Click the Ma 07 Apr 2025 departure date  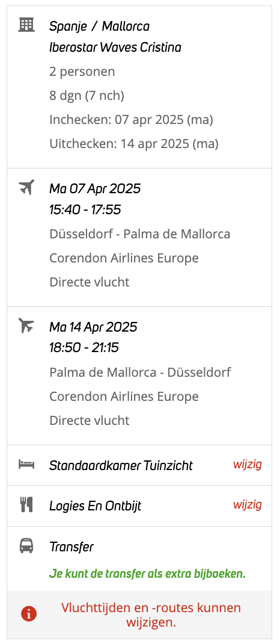(x=95, y=188)
